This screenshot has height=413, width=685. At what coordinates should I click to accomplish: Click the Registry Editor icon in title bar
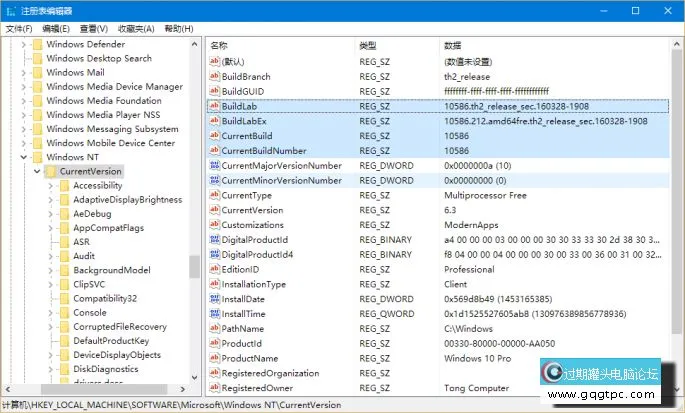[x=11, y=10]
